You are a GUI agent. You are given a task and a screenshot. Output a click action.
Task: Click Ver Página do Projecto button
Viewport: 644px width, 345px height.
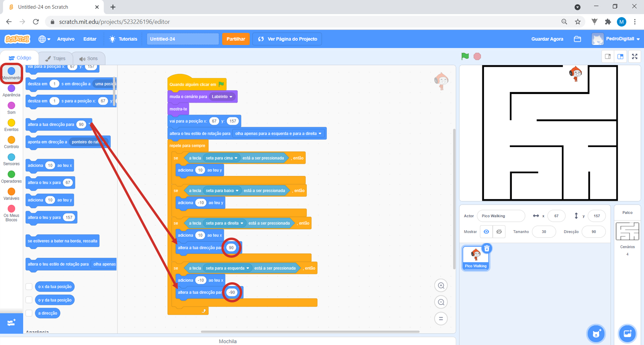[x=287, y=39]
